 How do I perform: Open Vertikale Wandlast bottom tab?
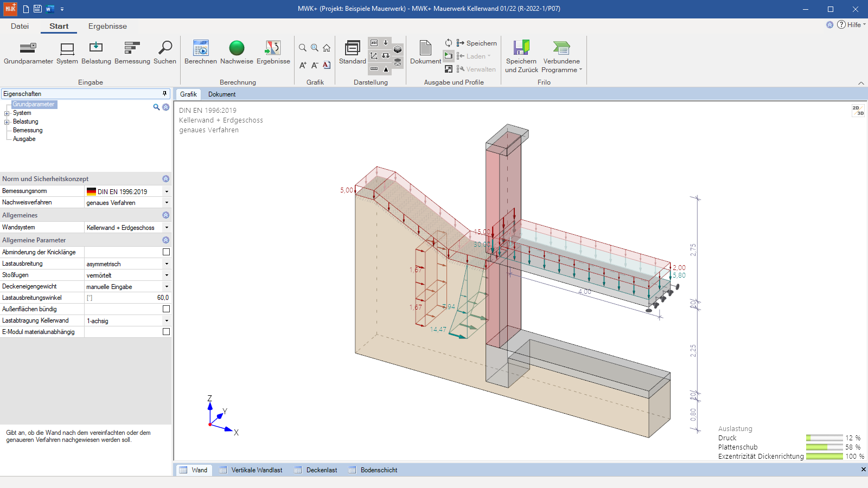pyautogui.click(x=251, y=470)
